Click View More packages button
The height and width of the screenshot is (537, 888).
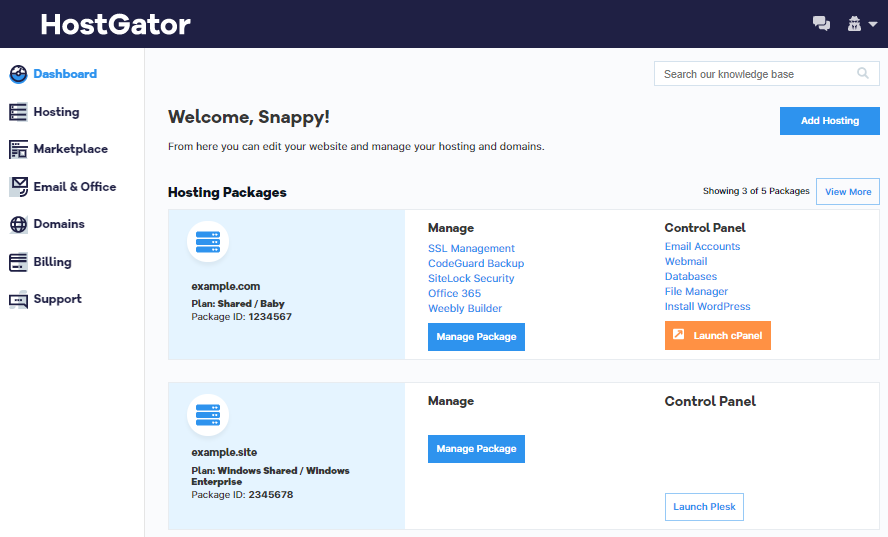pos(848,191)
